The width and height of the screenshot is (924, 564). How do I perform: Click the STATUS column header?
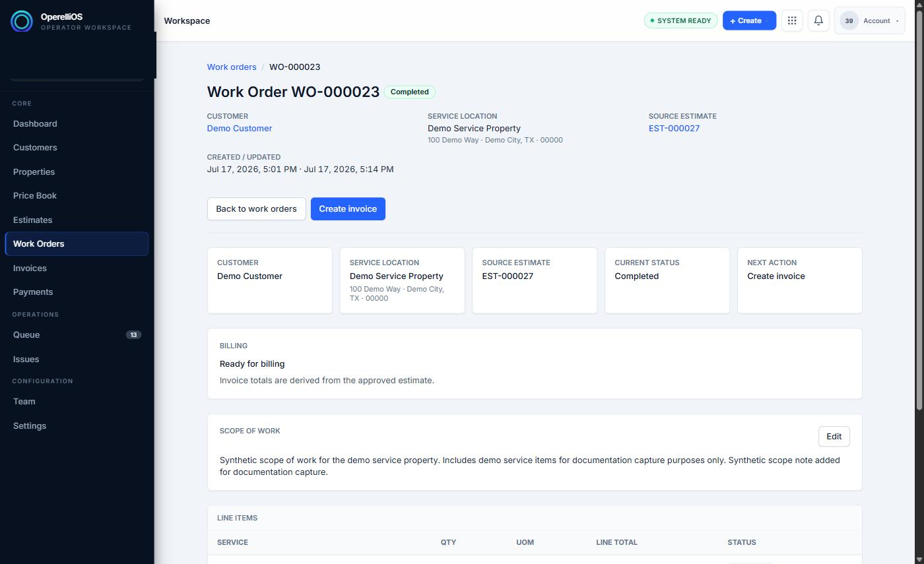coord(742,542)
